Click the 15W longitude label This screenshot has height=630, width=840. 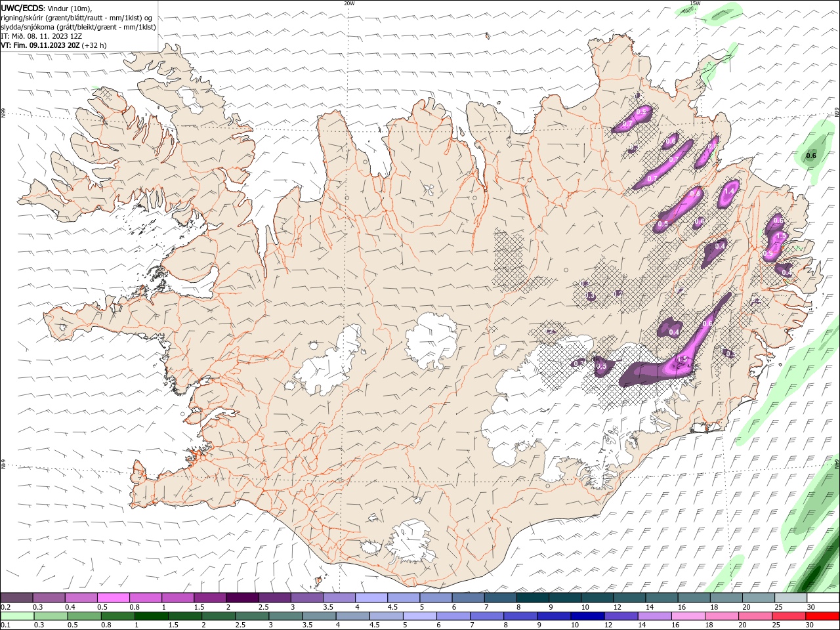[695, 3]
